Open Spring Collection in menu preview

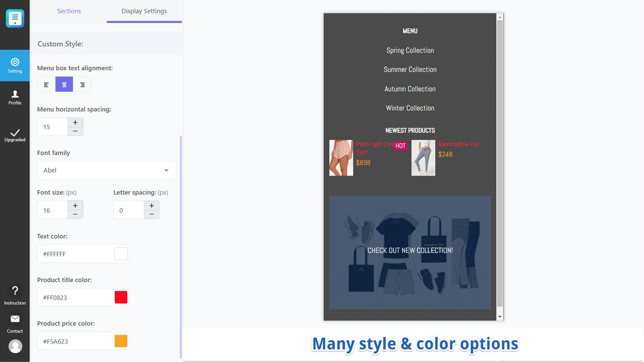pos(410,50)
